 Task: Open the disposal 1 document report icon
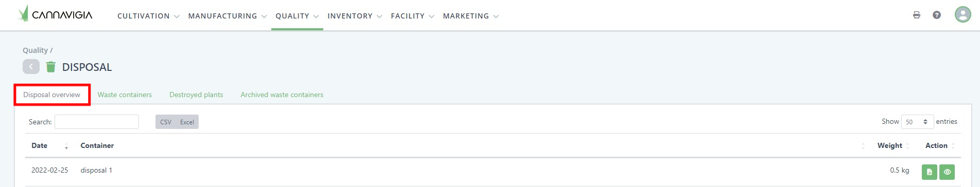point(929,172)
